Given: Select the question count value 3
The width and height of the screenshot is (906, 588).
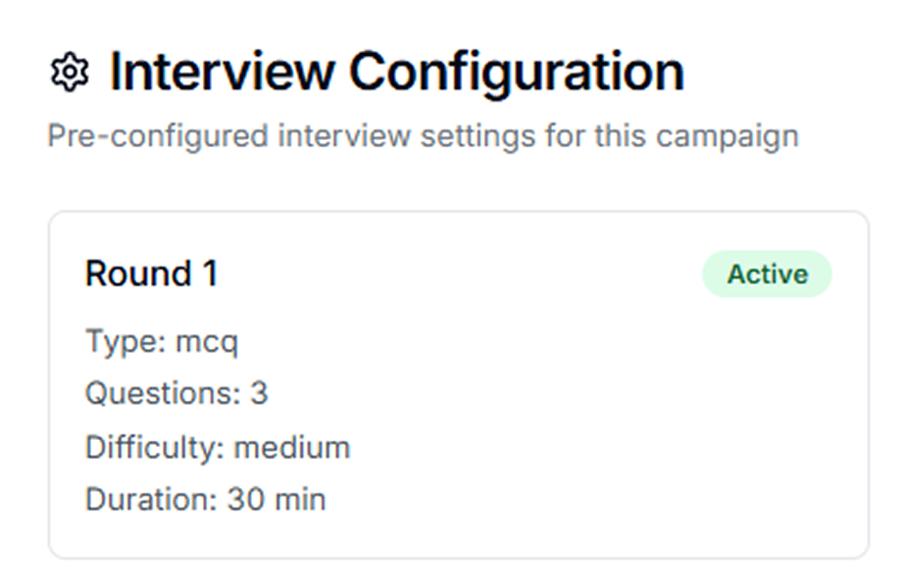Looking at the screenshot, I should pyautogui.click(x=259, y=394).
